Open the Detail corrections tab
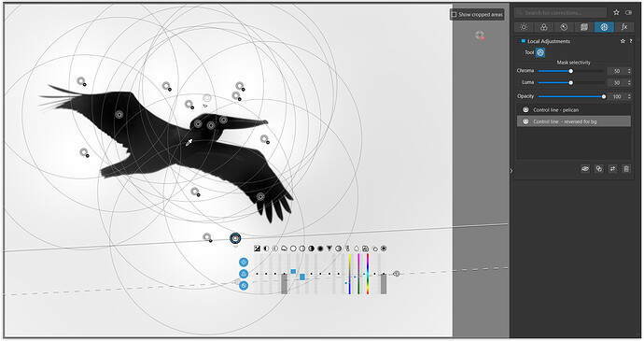Screen dimensions: 644x341 click(564, 27)
